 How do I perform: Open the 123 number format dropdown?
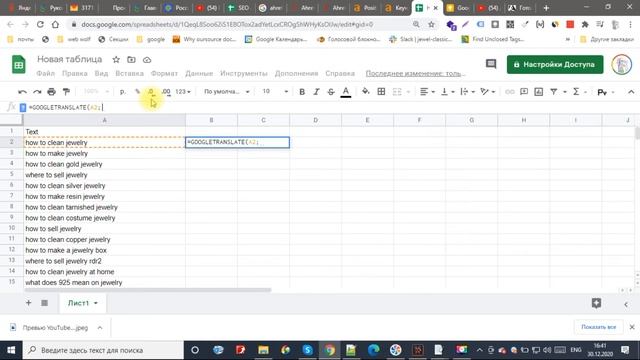[183, 92]
